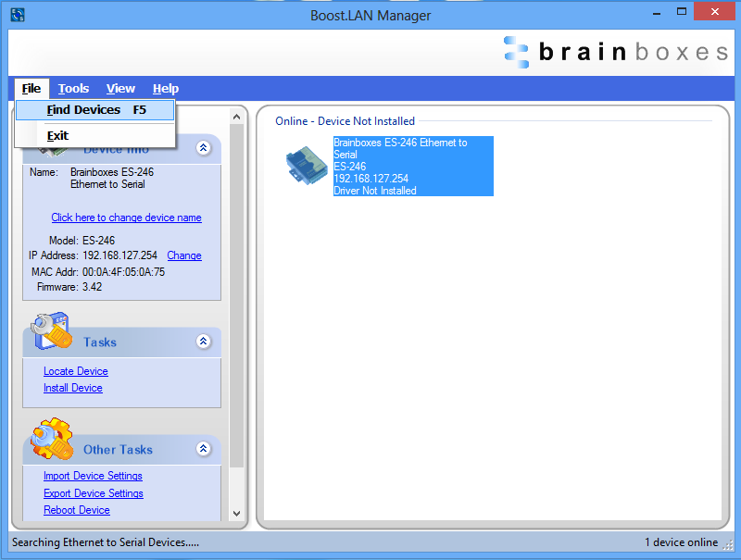Collapse the Device Info panel
The height and width of the screenshot is (560, 741).
(203, 148)
